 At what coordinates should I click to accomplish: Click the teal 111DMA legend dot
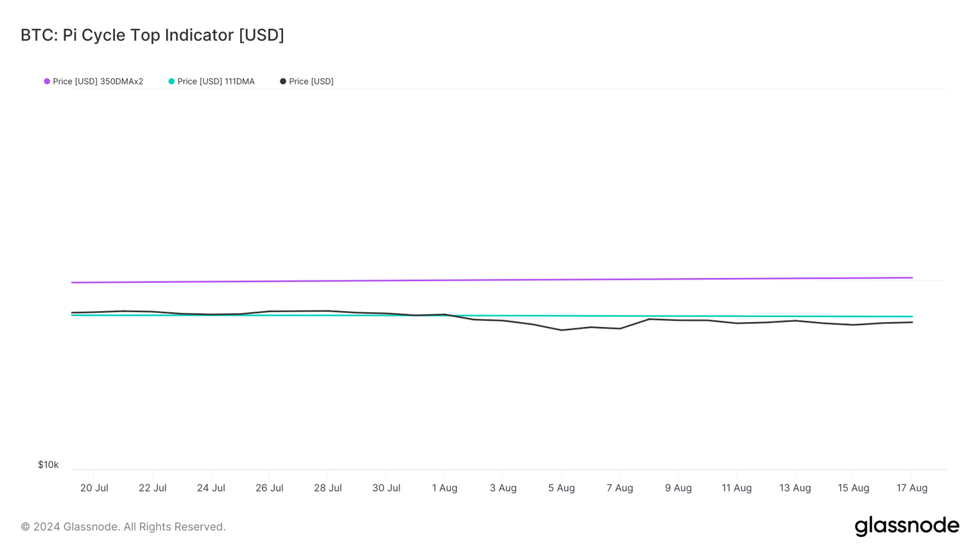(171, 81)
